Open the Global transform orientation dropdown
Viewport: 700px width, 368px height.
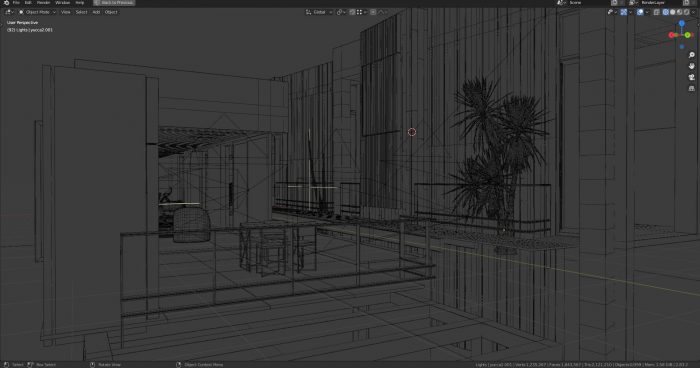(x=319, y=12)
